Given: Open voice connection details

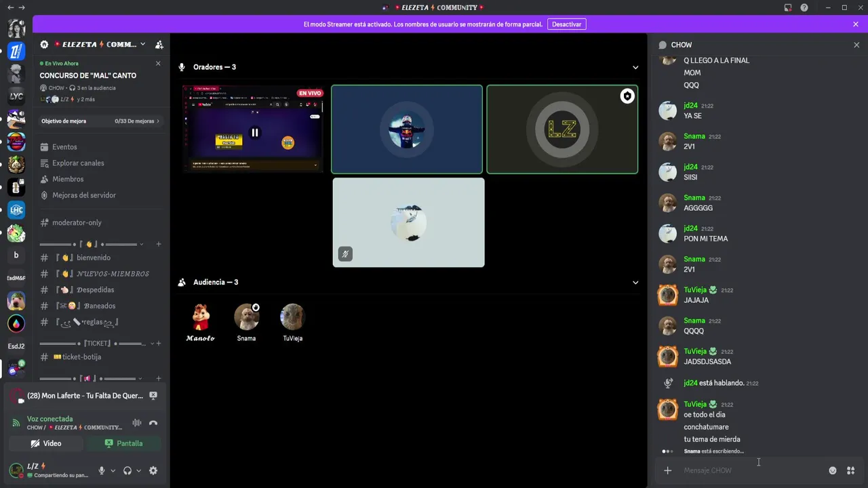Looking at the screenshot, I should pos(50,419).
